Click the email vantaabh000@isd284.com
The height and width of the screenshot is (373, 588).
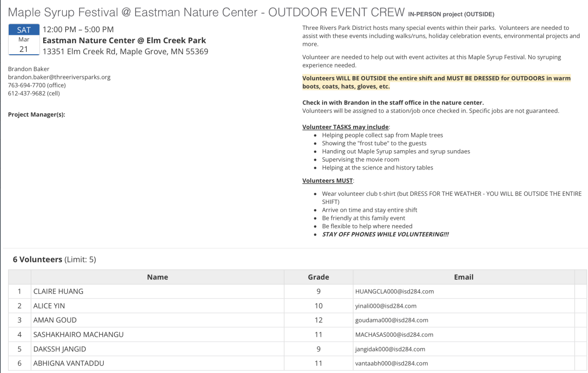(392, 363)
